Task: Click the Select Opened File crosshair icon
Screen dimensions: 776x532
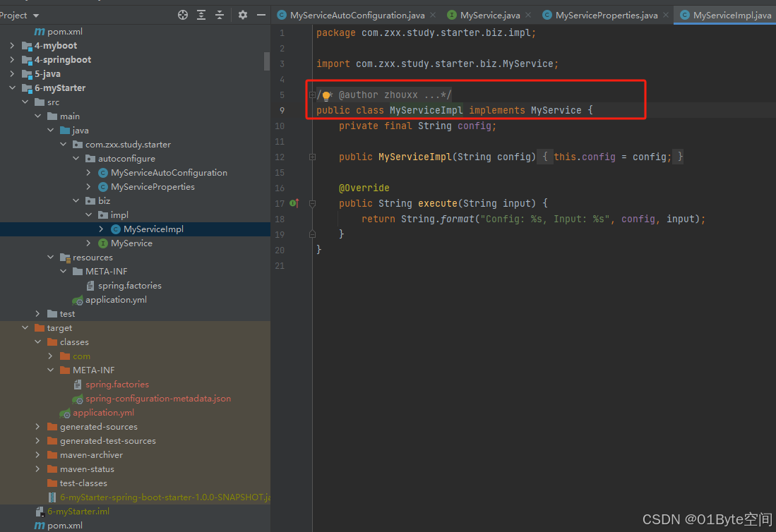Action: [x=182, y=14]
